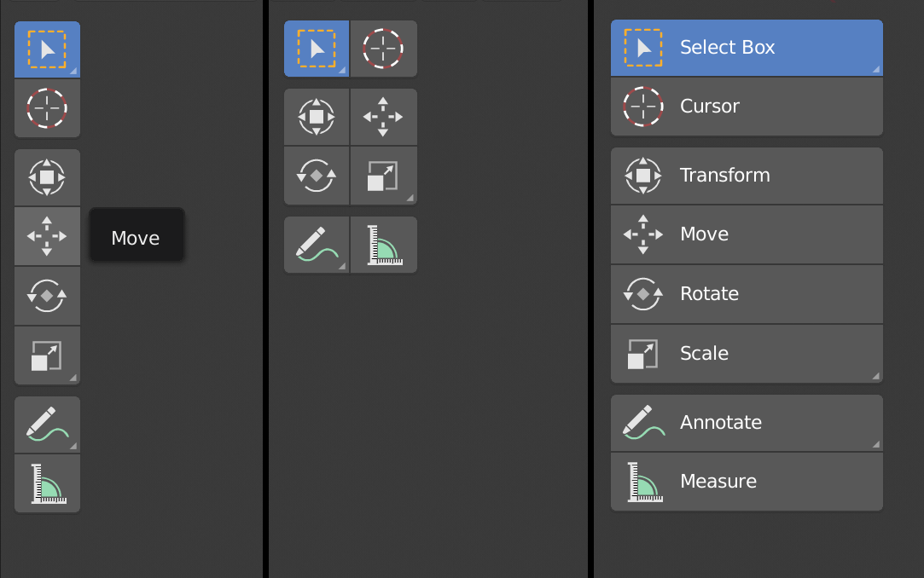Screen dimensions: 924x578
Task: Select the Select Box icon in the single-column toolbar
Action: (x=48, y=49)
